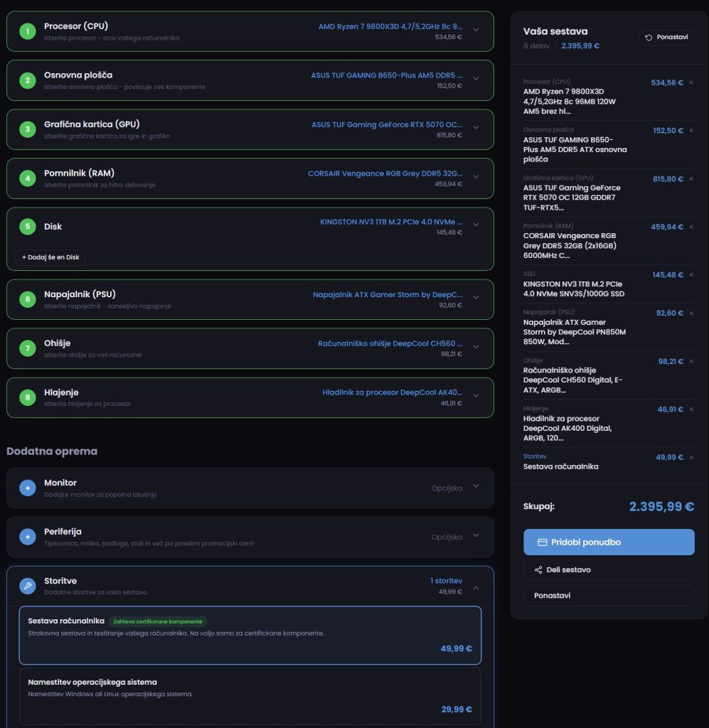
Task: Click the Vaša sestava heading
Action: [x=555, y=31]
